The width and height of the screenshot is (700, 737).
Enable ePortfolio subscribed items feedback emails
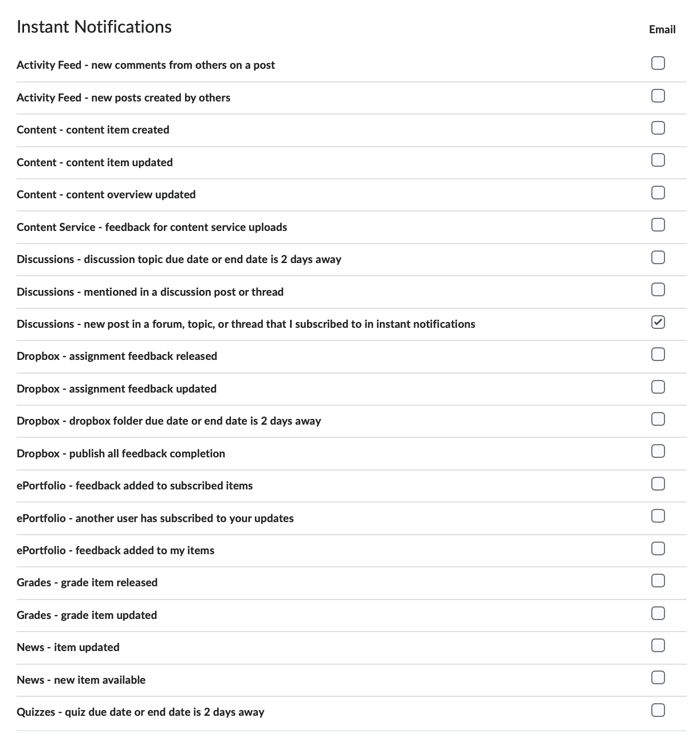(658, 484)
